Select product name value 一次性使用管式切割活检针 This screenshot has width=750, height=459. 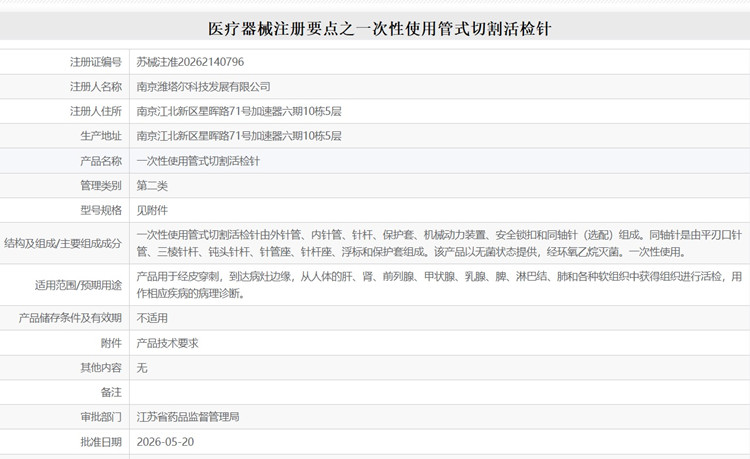pos(198,161)
